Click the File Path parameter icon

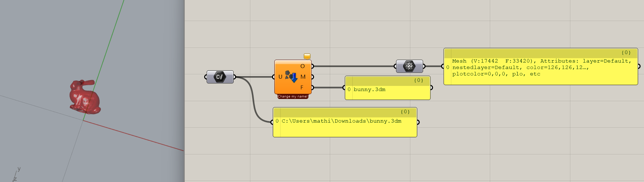[x=220, y=77]
